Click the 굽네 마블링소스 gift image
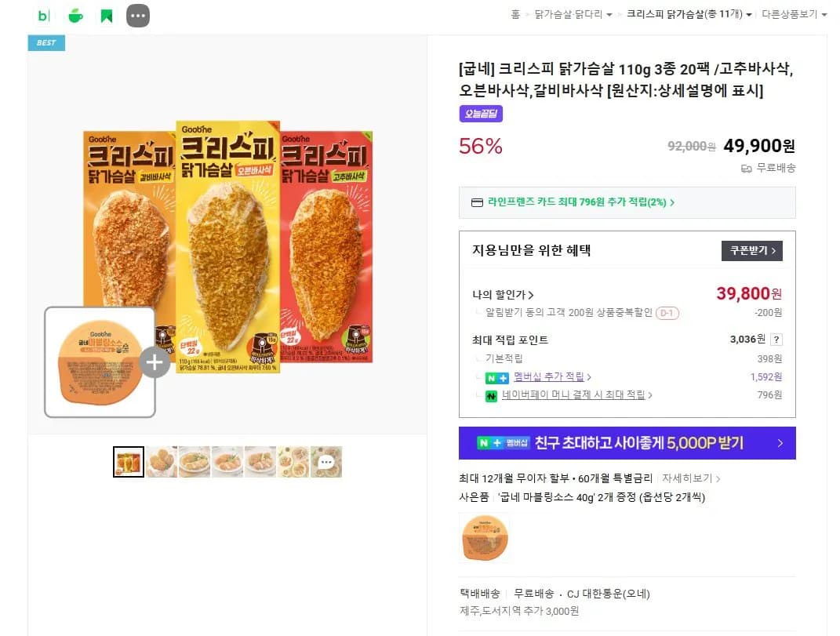This screenshot has height=636, width=840. click(x=485, y=538)
